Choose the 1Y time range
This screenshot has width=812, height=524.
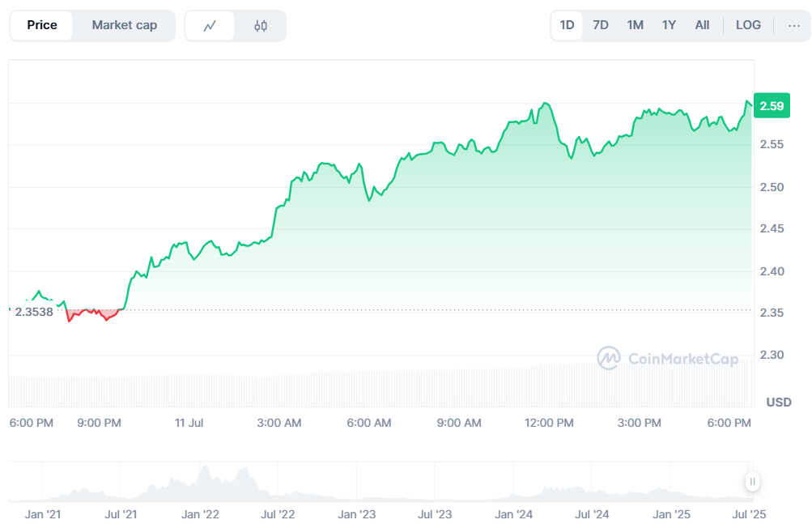pyautogui.click(x=669, y=25)
